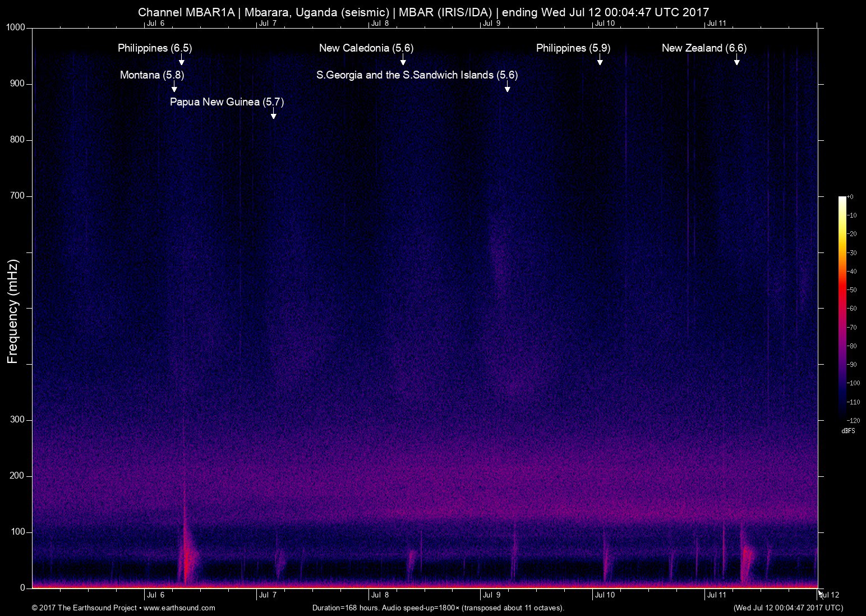The height and width of the screenshot is (616, 866).
Task: Click the Frequency (mHz) axis title
Action: tap(13, 311)
